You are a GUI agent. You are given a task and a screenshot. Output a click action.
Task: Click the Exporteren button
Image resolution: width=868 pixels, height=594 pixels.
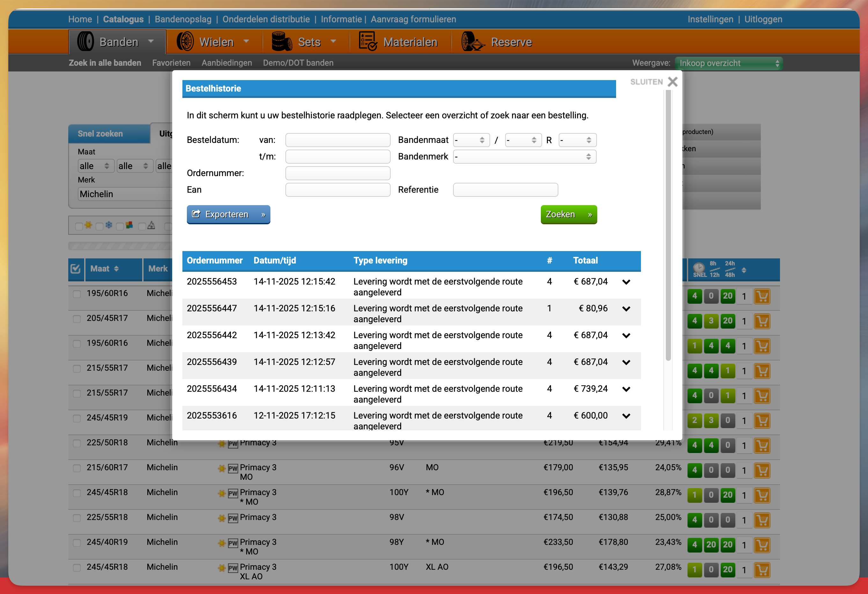[228, 214]
